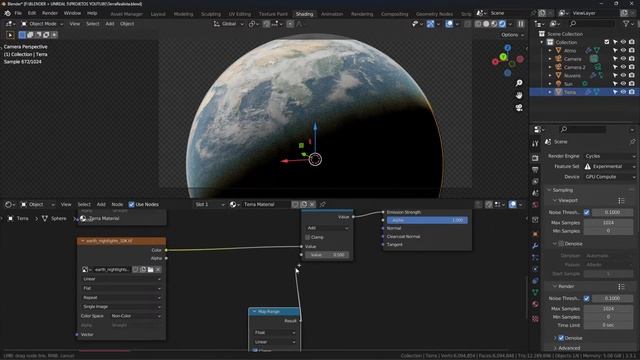This screenshot has width=640, height=360.
Task: Select the tweak/select box tool icon
Action: click(x=10, y=35)
